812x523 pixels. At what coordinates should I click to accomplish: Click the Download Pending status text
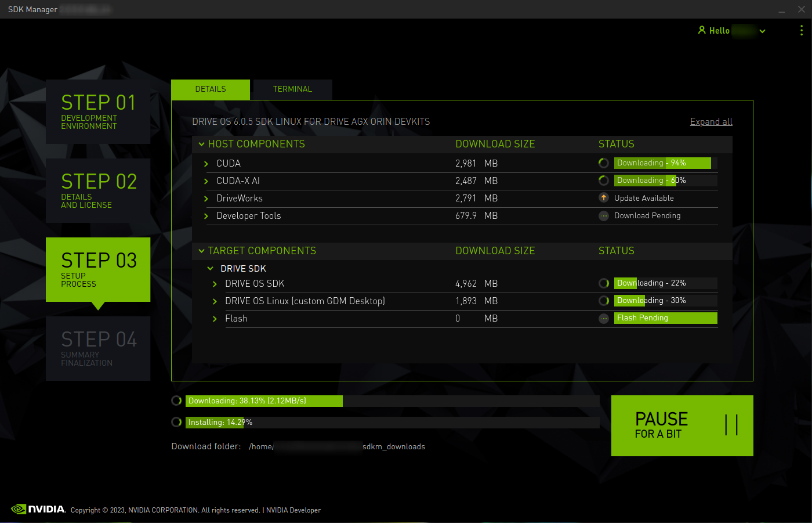[647, 216]
